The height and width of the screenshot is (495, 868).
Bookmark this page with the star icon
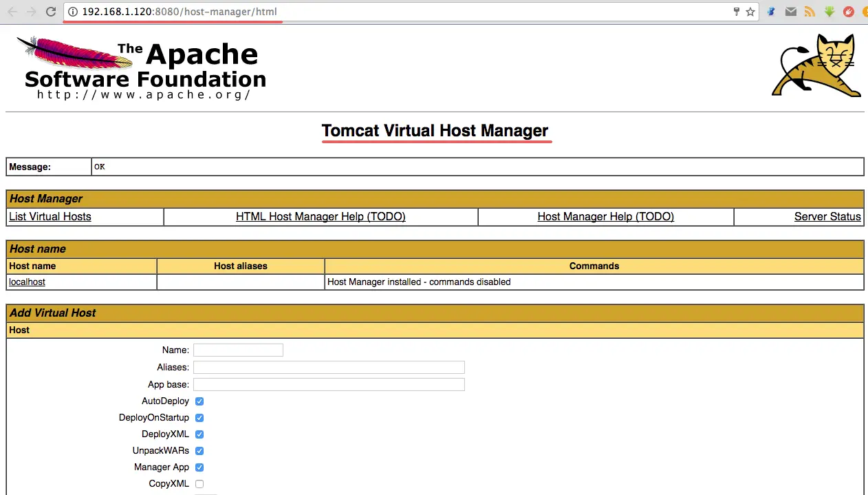(x=750, y=12)
